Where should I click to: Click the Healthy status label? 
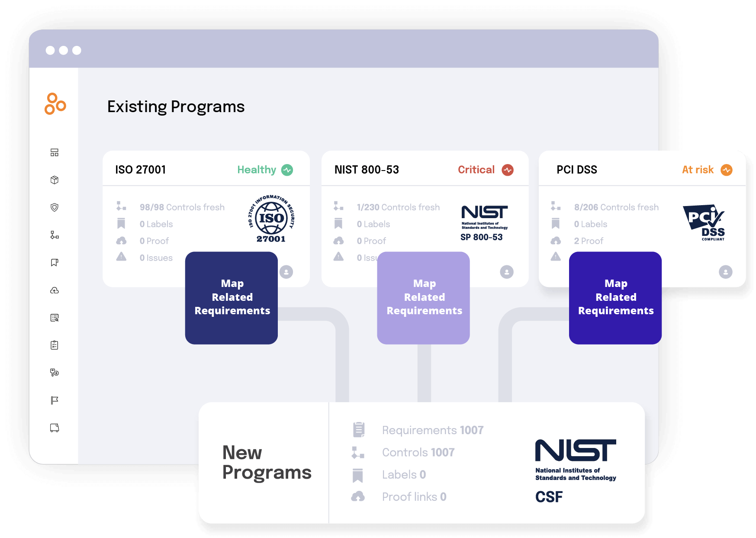[x=257, y=170]
